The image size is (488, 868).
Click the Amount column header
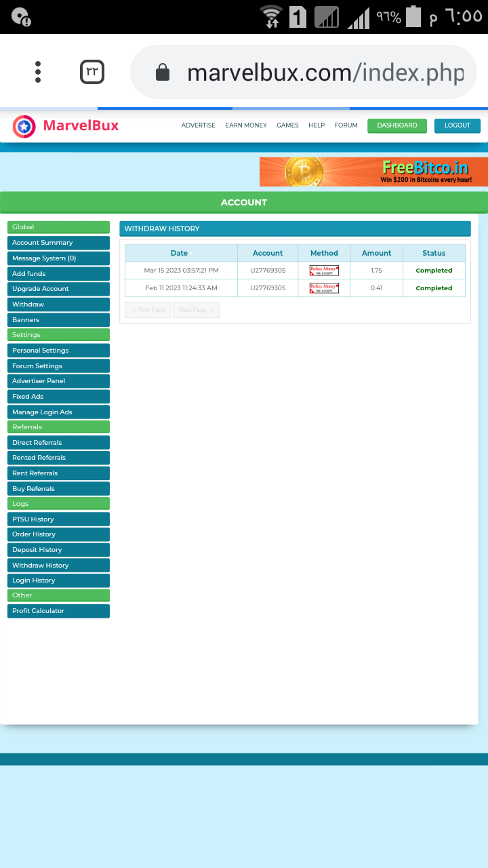(x=376, y=253)
